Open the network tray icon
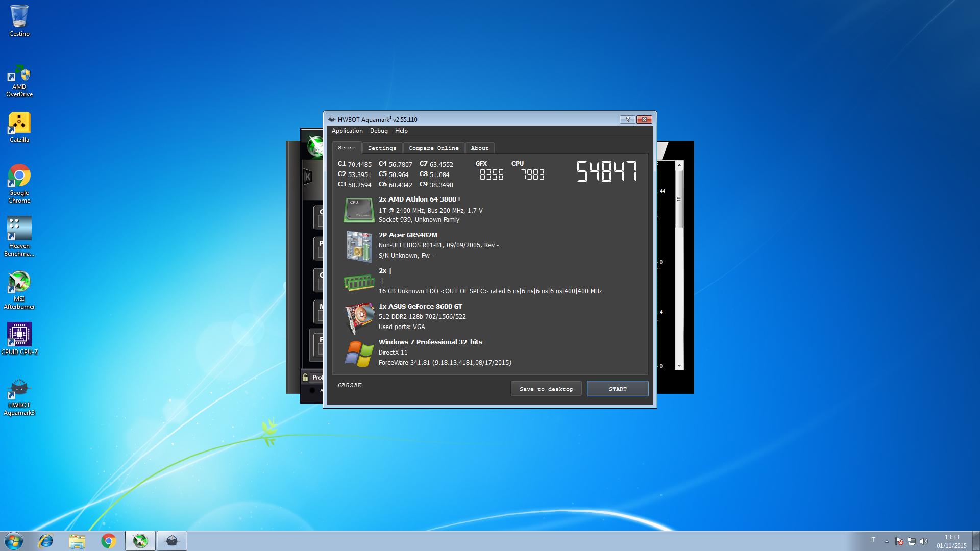The image size is (980, 551). point(912,541)
